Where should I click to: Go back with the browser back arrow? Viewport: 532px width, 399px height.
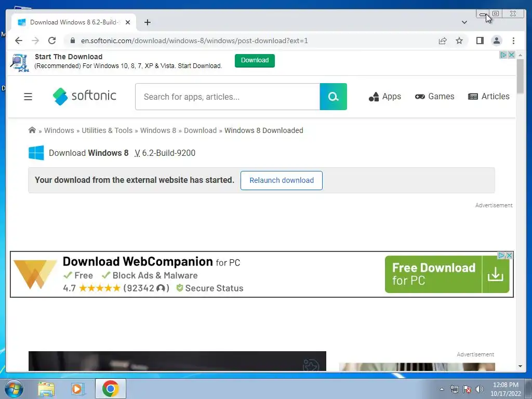coord(19,41)
